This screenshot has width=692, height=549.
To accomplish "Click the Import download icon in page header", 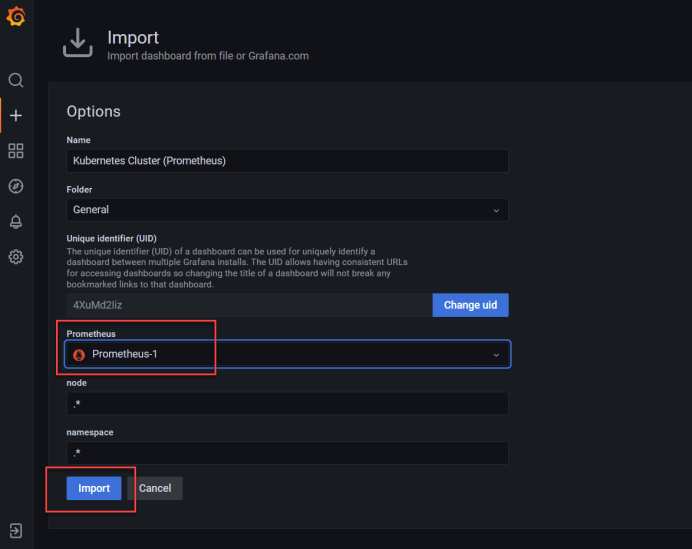I will [x=78, y=44].
